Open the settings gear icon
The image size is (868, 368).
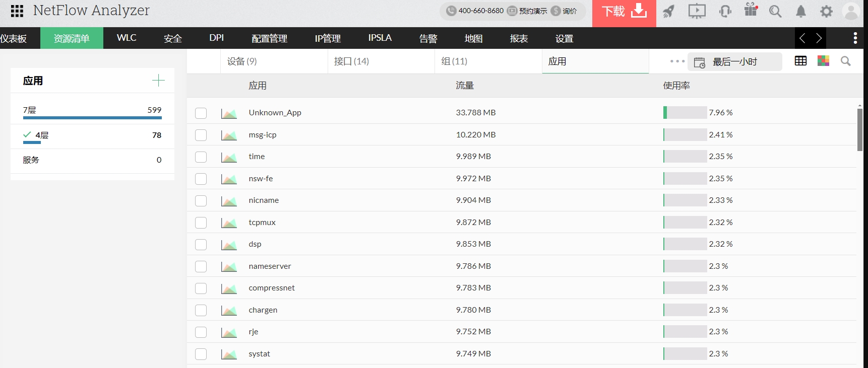click(x=826, y=11)
